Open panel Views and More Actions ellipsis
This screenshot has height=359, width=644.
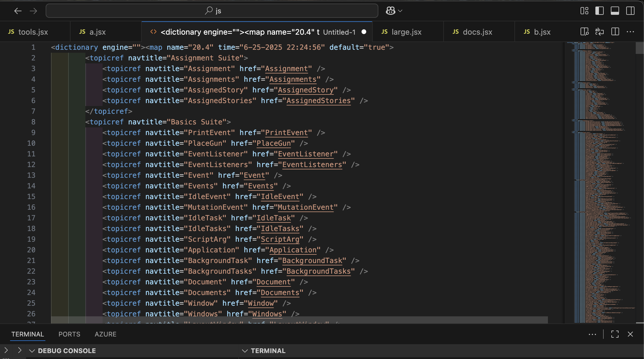pyautogui.click(x=592, y=334)
